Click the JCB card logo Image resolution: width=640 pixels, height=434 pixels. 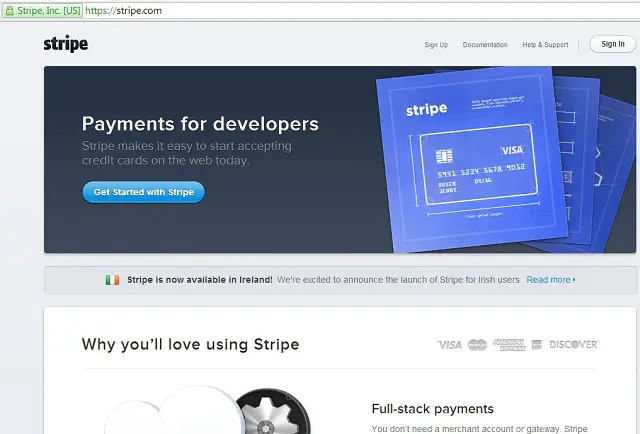[x=537, y=345]
